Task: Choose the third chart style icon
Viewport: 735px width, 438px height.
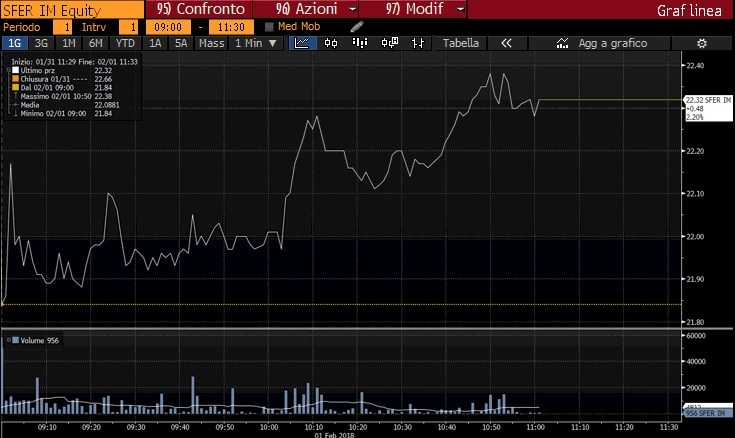Action: (x=360, y=43)
